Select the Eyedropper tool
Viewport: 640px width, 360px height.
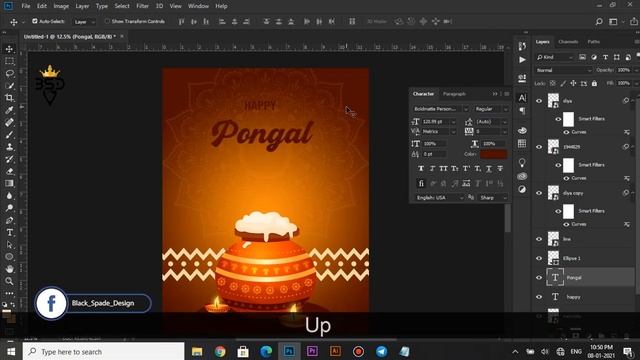pyautogui.click(x=9, y=110)
